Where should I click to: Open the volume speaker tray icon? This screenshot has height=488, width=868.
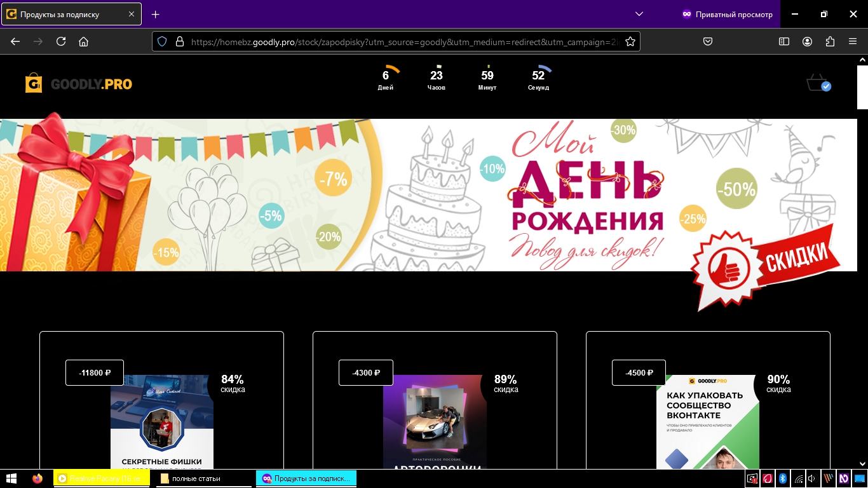(812, 478)
